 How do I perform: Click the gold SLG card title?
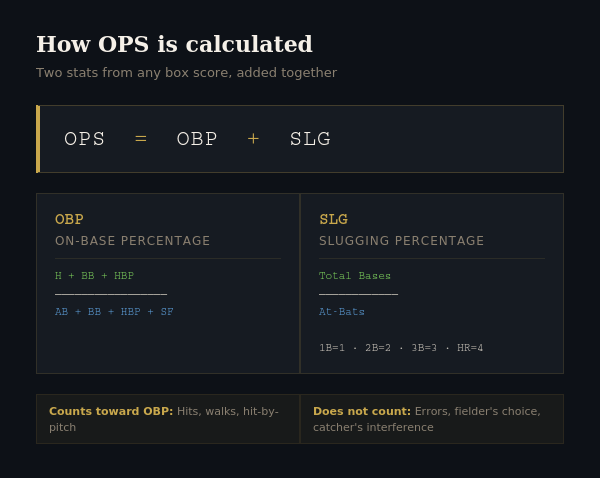point(333,219)
